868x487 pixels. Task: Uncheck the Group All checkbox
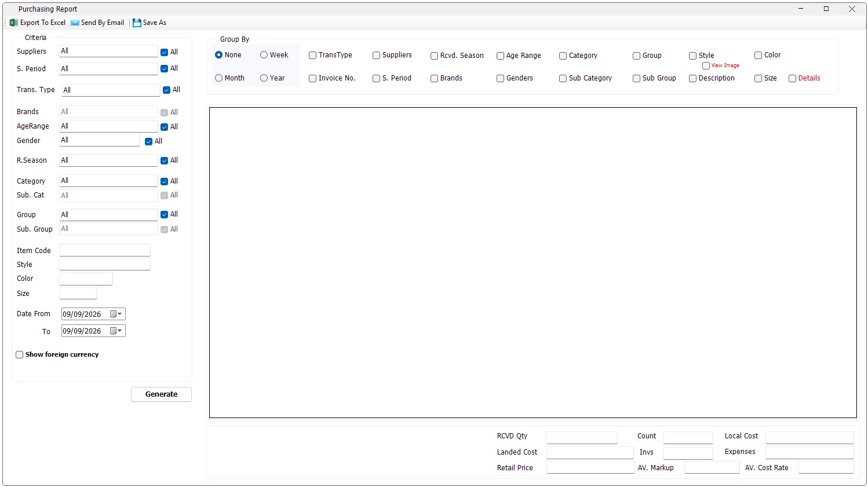click(164, 214)
